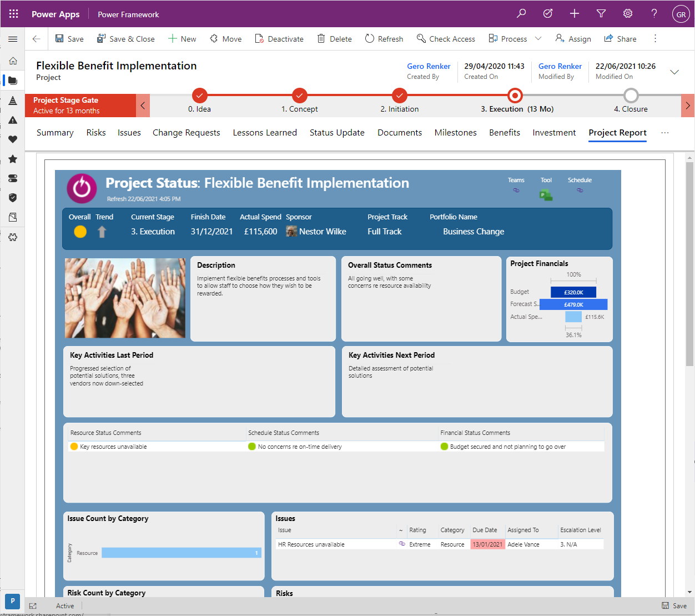Click Save in the command bar
The image size is (695, 616).
pos(69,39)
